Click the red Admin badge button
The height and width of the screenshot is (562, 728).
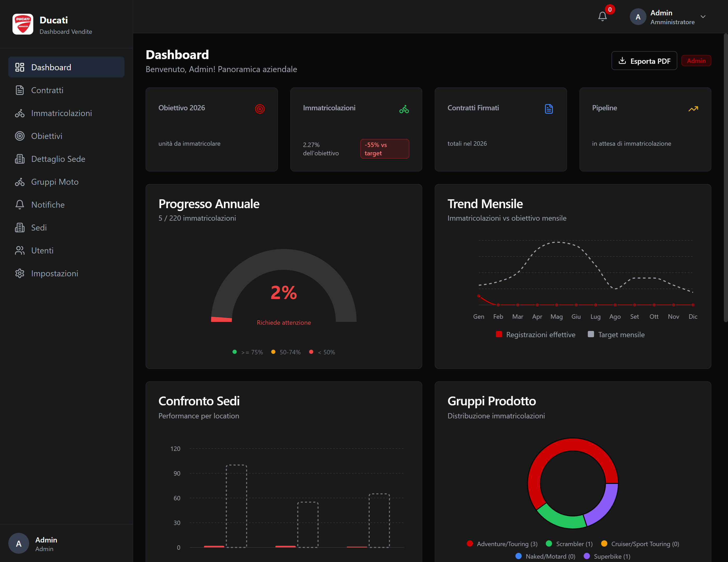[696, 61]
